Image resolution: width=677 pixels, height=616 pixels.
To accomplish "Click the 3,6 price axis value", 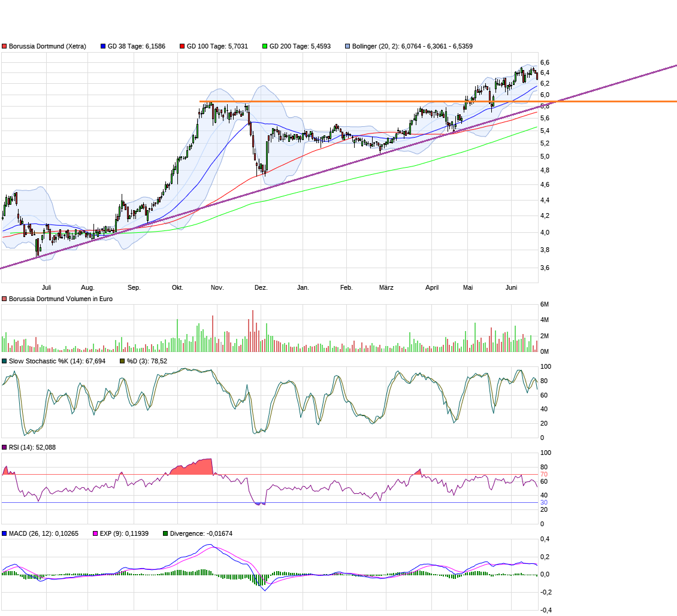I will [545, 268].
